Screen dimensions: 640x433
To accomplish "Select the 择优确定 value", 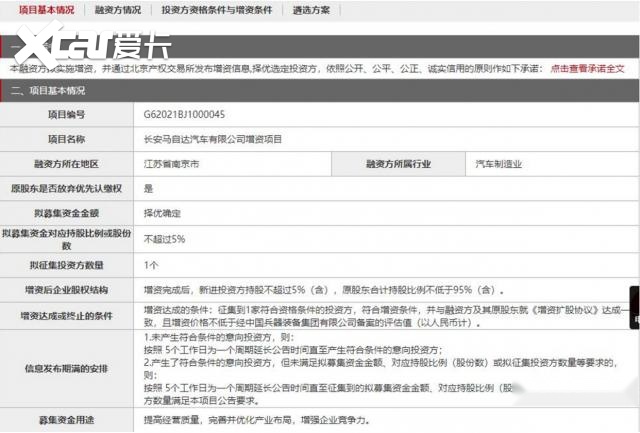I will 162,213.
